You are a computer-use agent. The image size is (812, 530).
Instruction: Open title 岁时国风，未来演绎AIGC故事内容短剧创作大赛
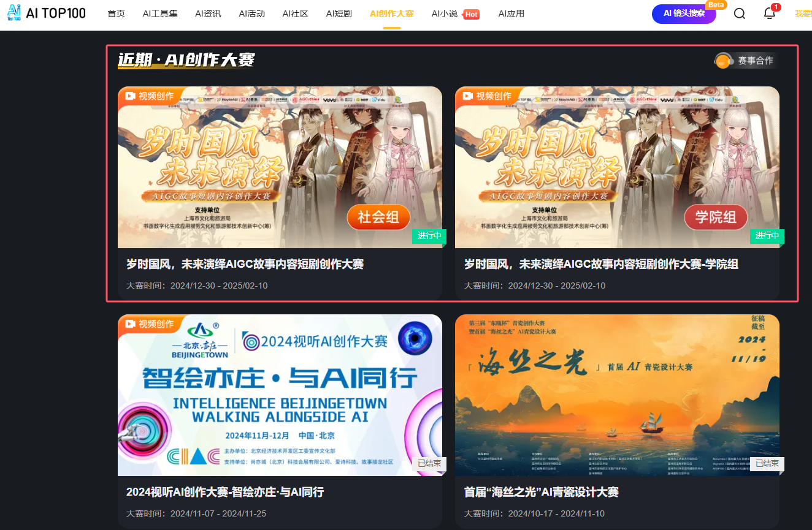[x=245, y=264]
